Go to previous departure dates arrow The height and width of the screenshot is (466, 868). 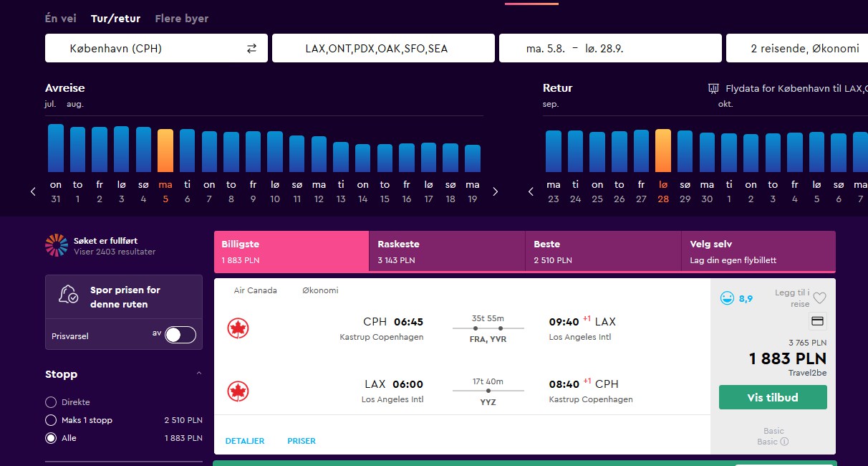click(33, 191)
